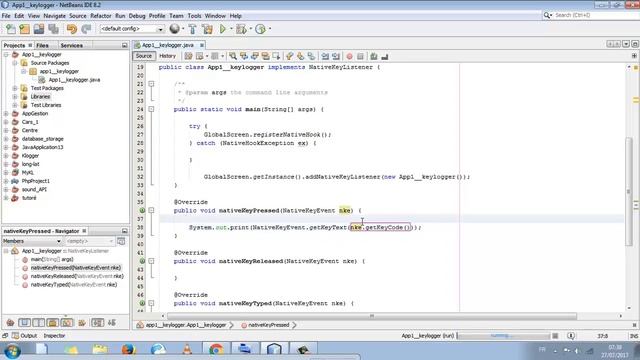Click the Undo arrow icon
The height and width of the screenshot is (360, 640).
(72, 29)
